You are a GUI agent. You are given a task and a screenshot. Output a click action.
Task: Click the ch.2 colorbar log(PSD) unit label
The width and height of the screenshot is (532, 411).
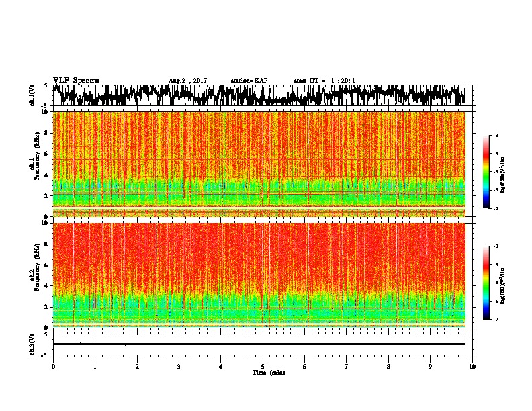(502, 285)
